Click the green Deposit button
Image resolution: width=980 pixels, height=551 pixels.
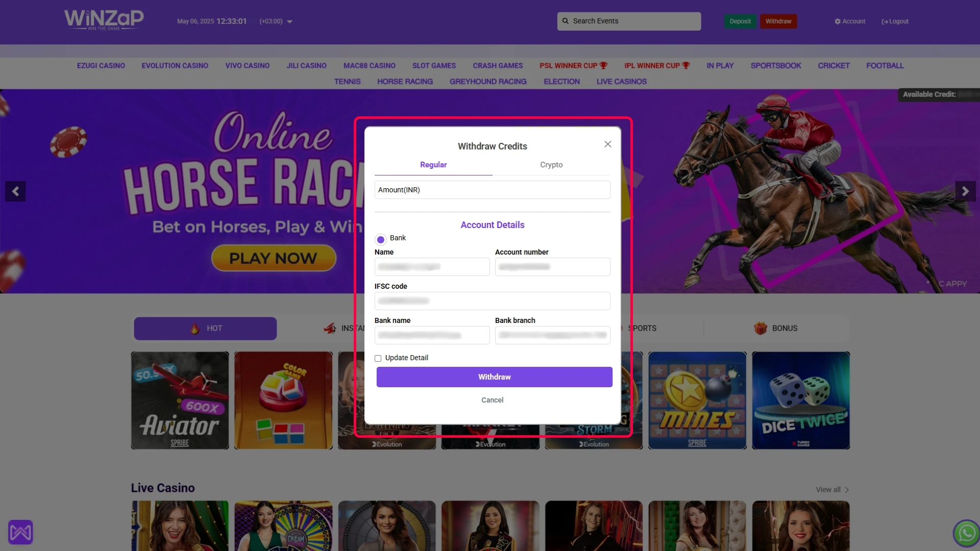pyautogui.click(x=740, y=21)
